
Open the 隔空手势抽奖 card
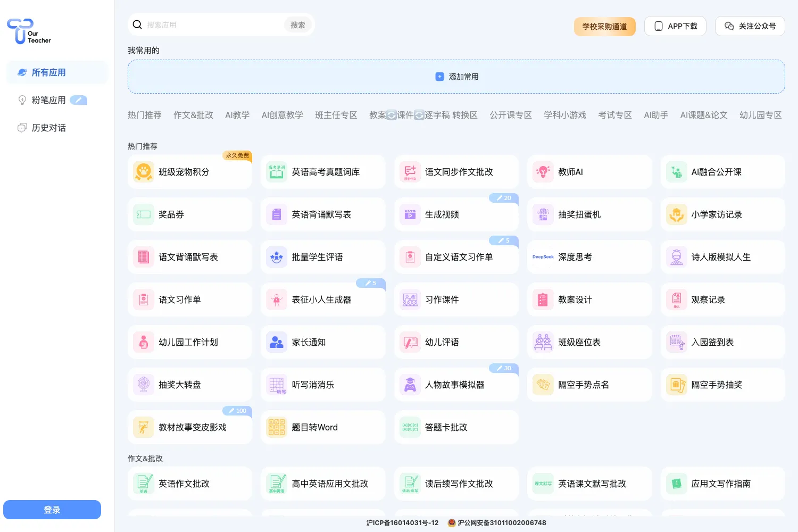(x=723, y=385)
